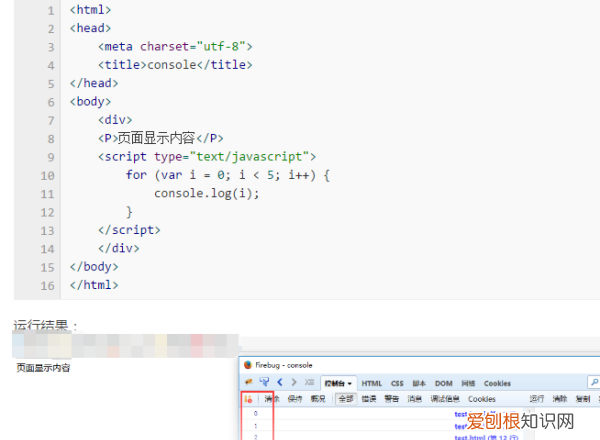Click the <title>console</title> line

(x=175, y=65)
